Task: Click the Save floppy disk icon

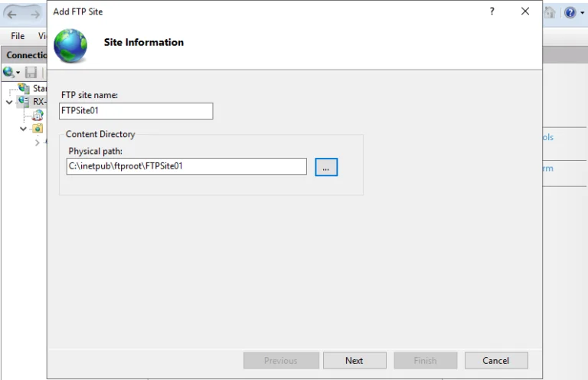Action: (31, 72)
